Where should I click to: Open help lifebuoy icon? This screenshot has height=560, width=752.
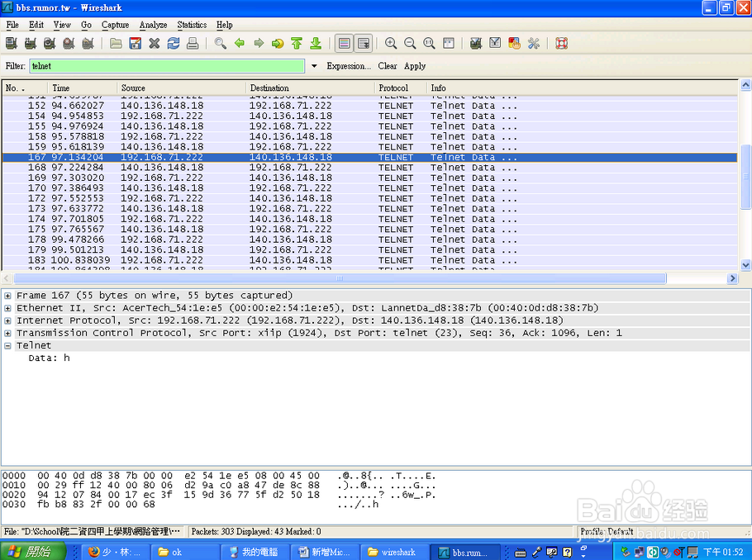click(562, 44)
